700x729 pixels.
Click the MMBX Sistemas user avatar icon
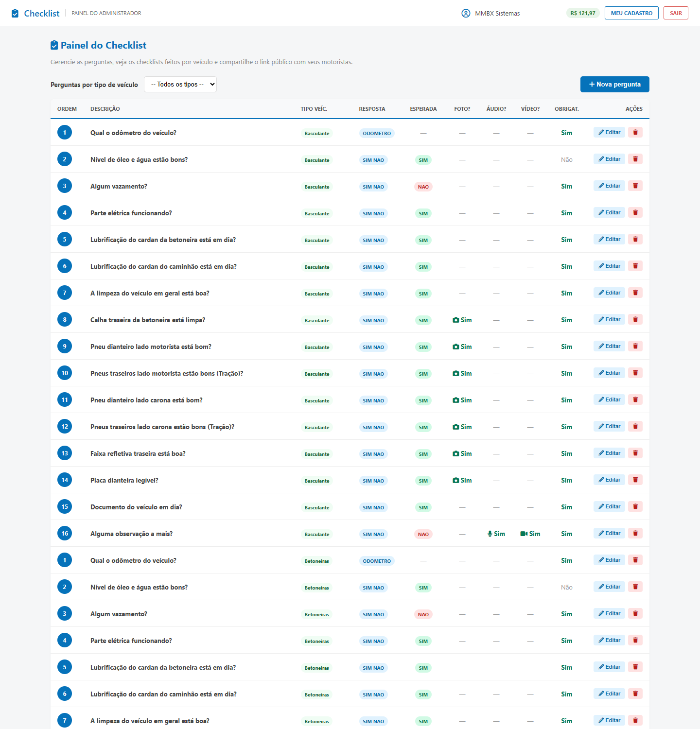pyautogui.click(x=466, y=13)
